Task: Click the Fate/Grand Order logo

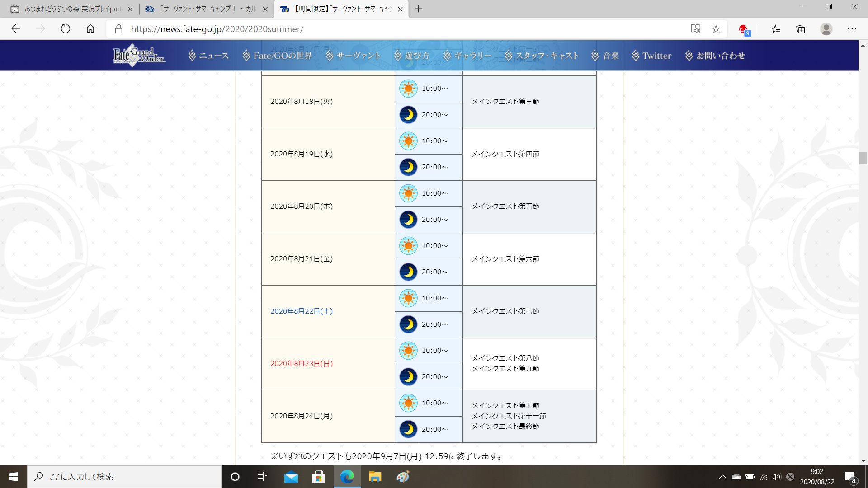Action: point(139,56)
